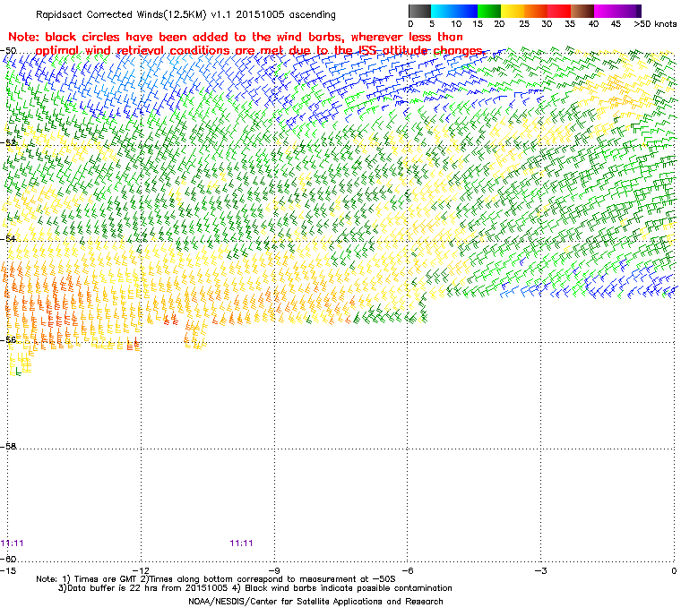The image size is (681, 616).
Task: Click the blue 10-15 knots legend segment
Action: [466, 11]
